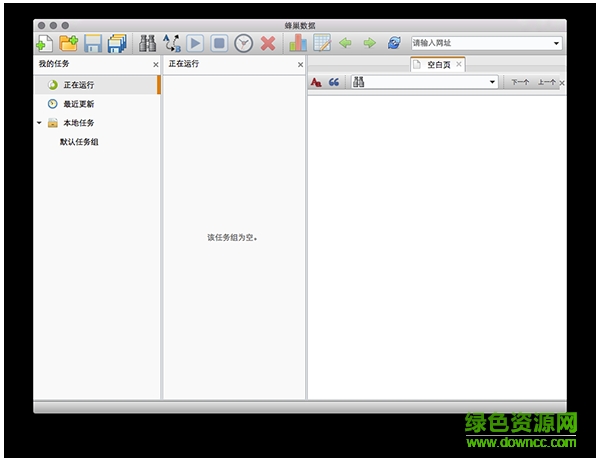Click the 该任务组为空 message text
The width and height of the screenshot is (600, 461).
(x=232, y=238)
